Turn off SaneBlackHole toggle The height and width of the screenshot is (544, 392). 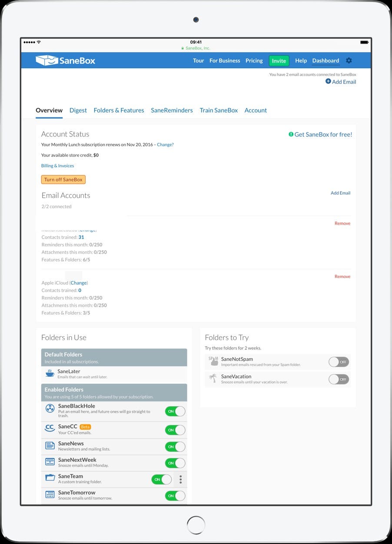(x=175, y=411)
